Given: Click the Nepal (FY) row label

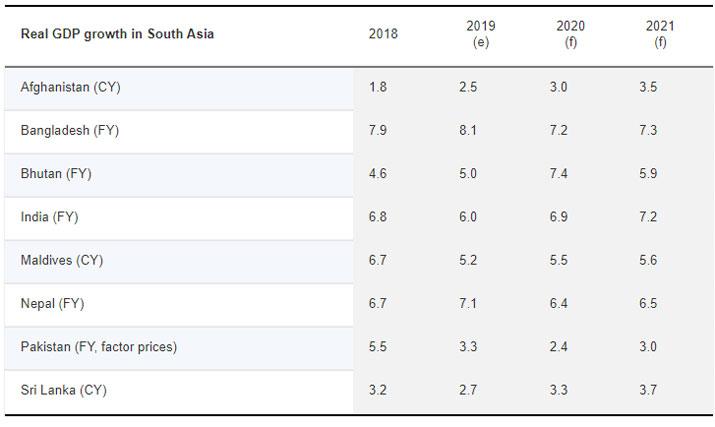Looking at the screenshot, I should pos(52,303).
